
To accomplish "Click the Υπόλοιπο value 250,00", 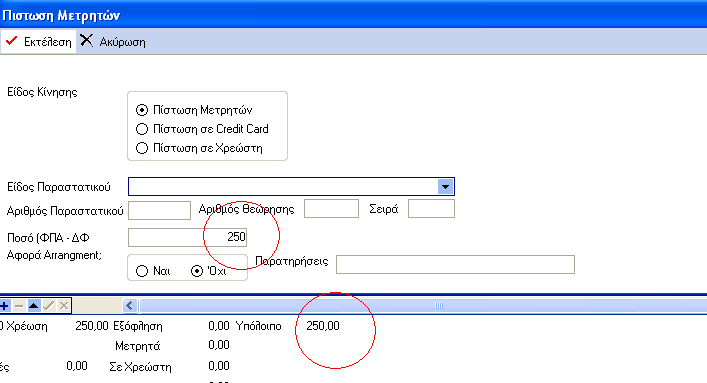I will [323, 326].
